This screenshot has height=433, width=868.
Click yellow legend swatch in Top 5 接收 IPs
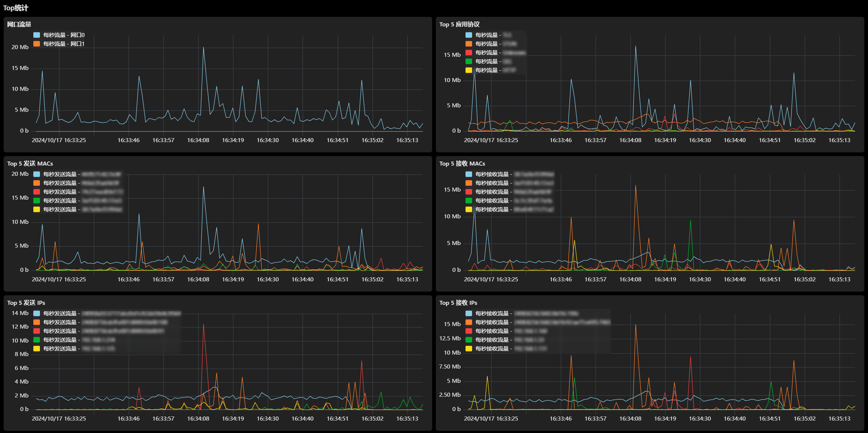(x=469, y=348)
